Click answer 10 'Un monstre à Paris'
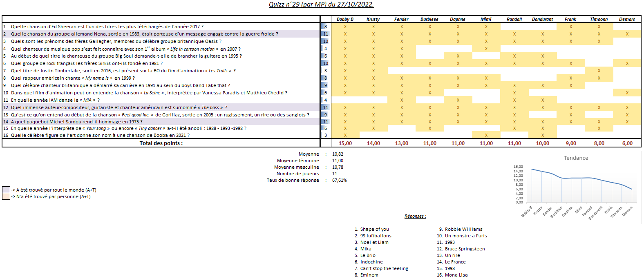The image size is (644, 279). (466, 236)
